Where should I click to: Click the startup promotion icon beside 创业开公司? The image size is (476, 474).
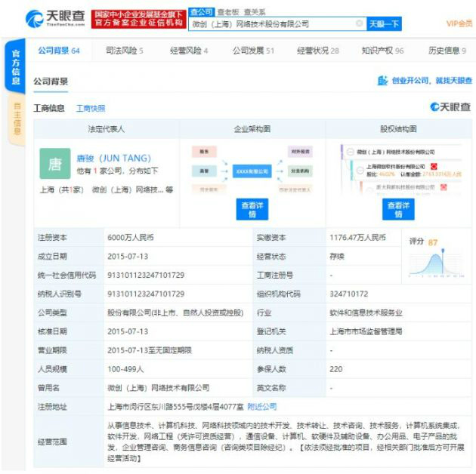pos(382,81)
